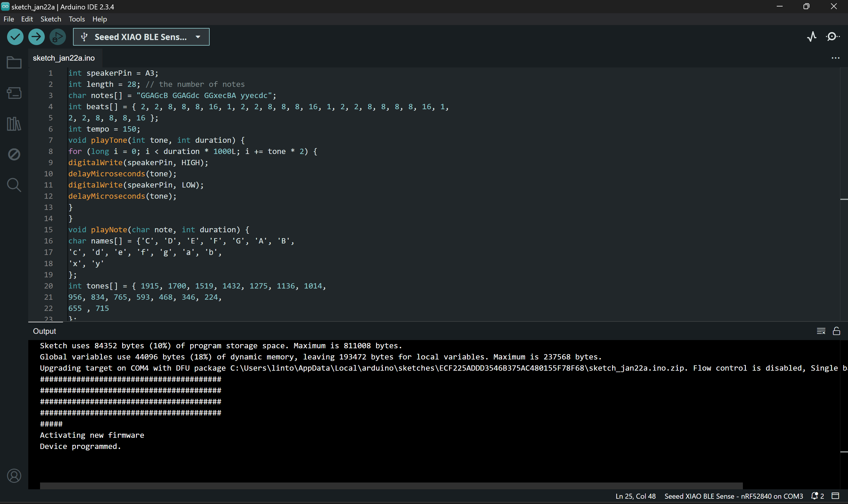The image size is (848, 504).
Task: Open the Debug sidebar panel
Action: point(14,154)
